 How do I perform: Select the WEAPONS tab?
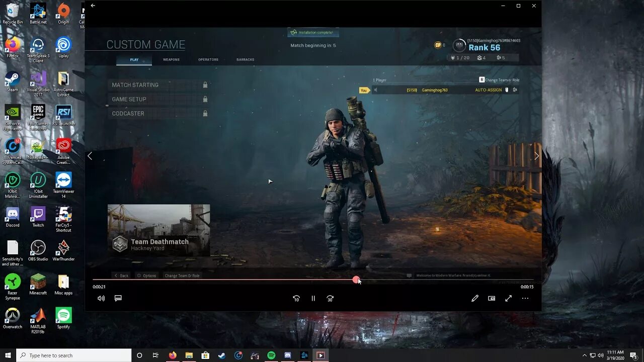171,59
